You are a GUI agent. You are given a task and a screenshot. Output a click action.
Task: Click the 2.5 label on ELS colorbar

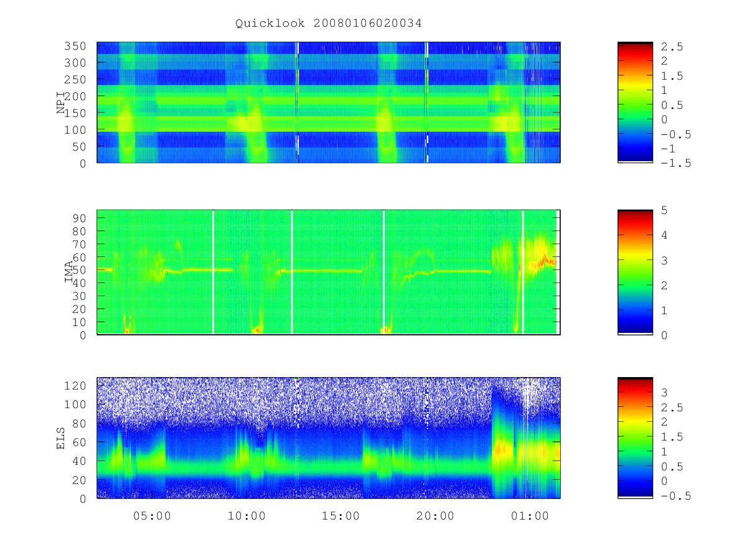(x=672, y=407)
